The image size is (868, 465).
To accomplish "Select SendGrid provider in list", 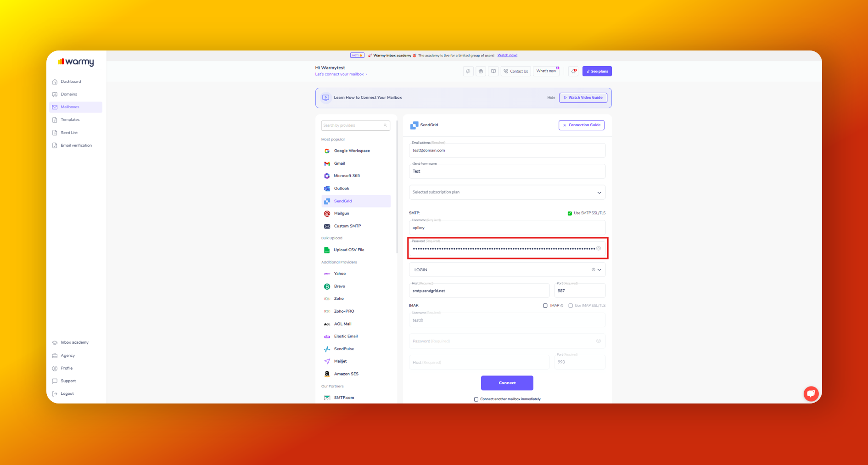I will tap(356, 201).
